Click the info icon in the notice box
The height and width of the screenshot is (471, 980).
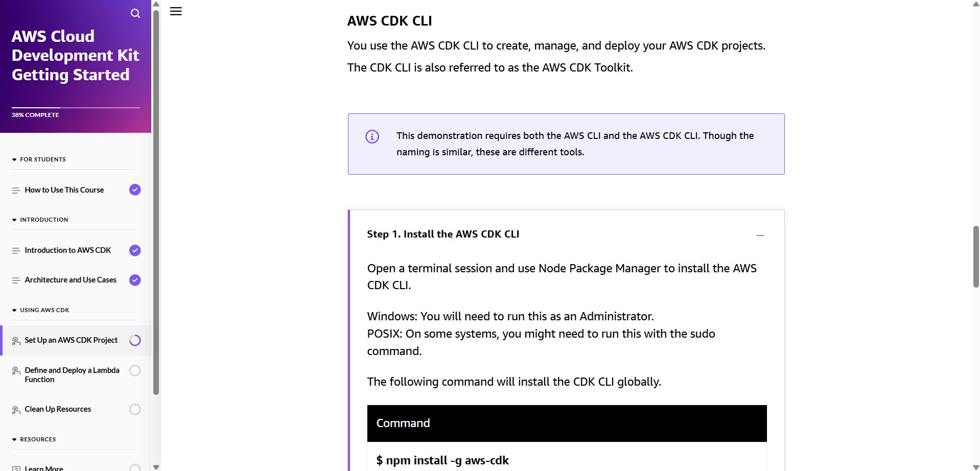click(x=372, y=136)
